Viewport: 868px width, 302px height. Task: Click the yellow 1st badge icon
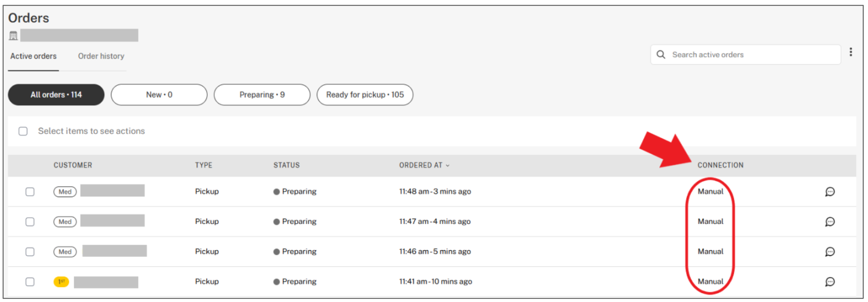coord(61,282)
